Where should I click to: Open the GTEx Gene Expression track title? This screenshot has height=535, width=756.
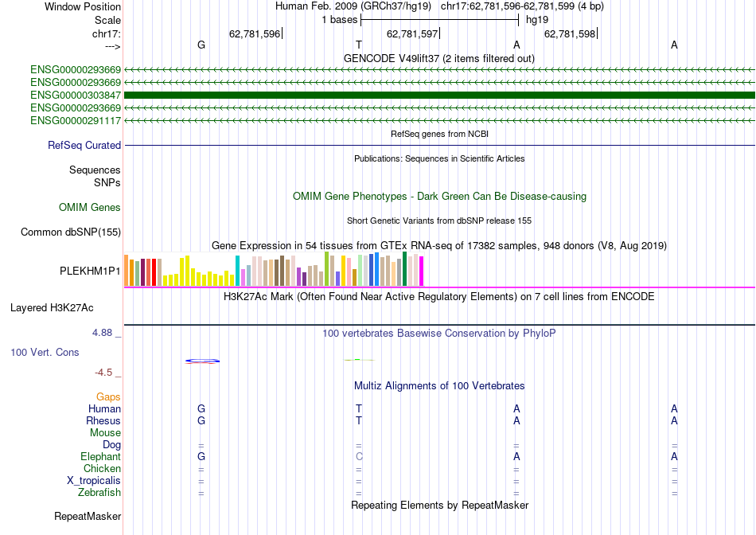click(439, 245)
